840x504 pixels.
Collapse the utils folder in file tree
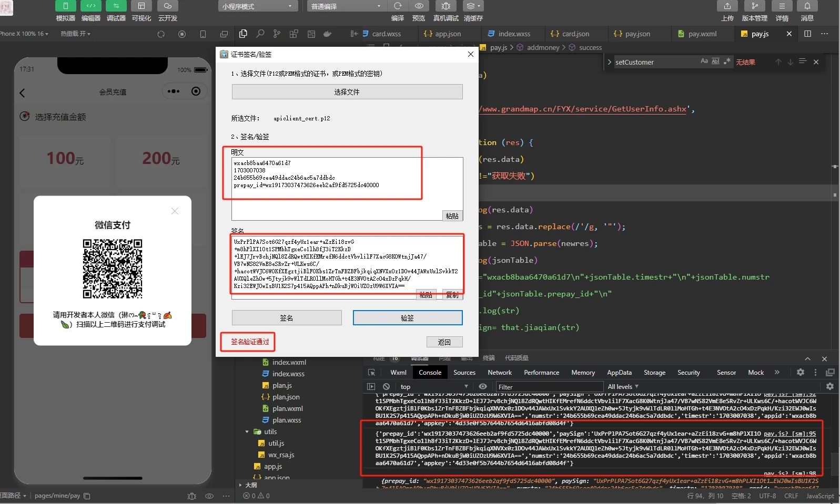click(x=247, y=432)
